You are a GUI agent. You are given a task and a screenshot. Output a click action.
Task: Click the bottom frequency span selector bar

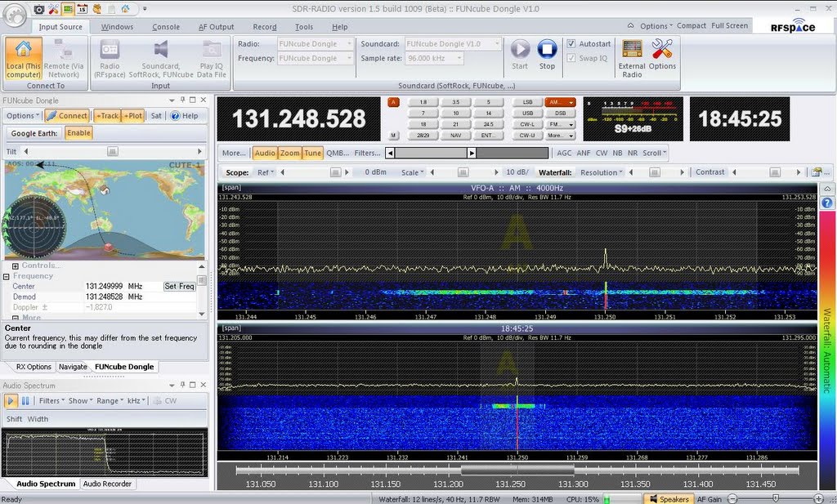[517, 470]
